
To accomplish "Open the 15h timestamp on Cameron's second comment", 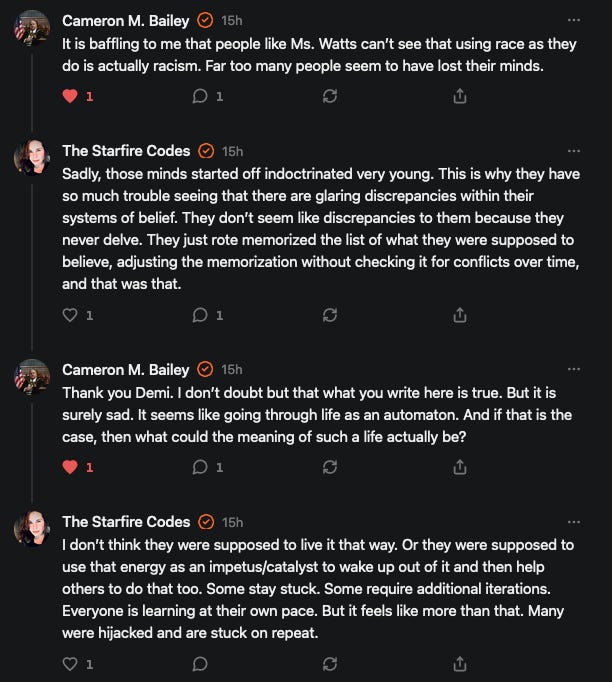I will [x=232, y=369].
